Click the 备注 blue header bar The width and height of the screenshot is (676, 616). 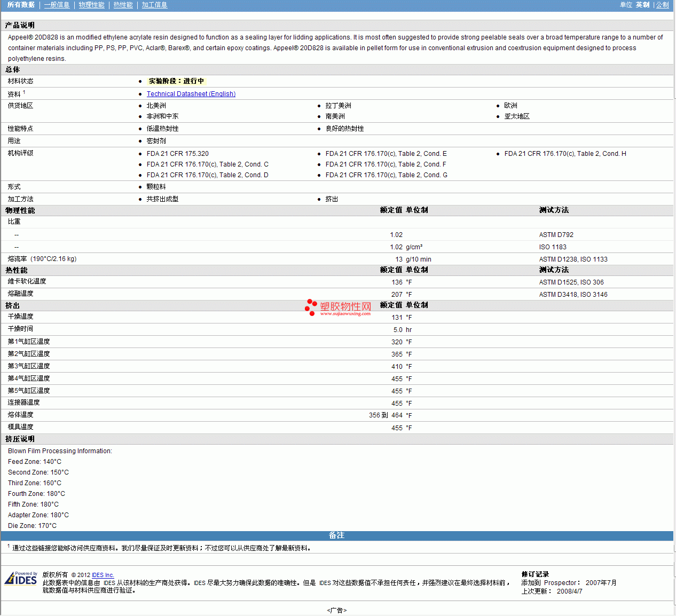[x=336, y=535]
